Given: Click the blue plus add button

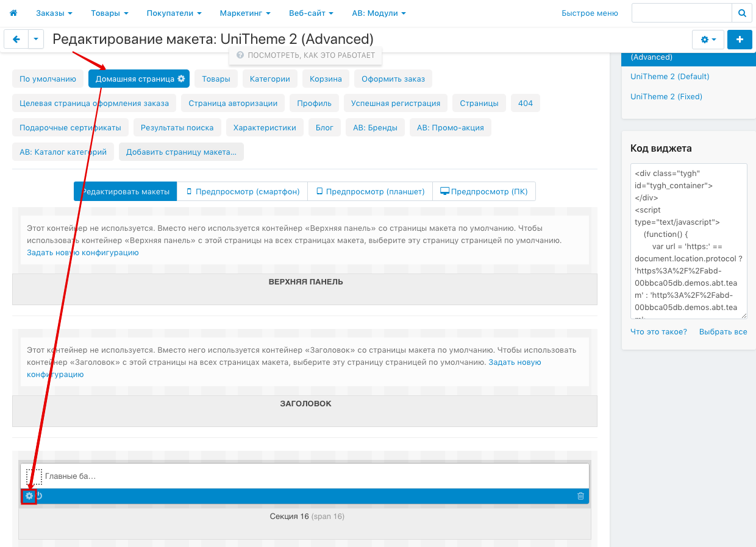Looking at the screenshot, I should 740,40.
